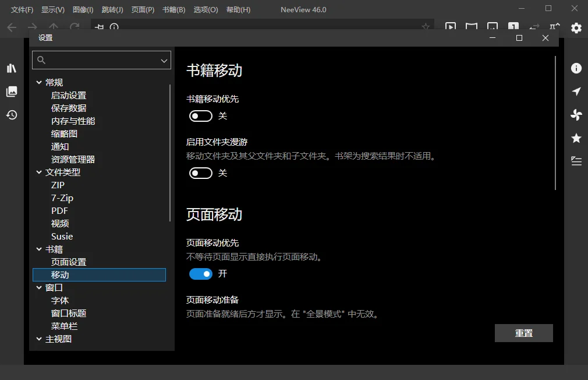Toggle the 启用文件夹漫游 switch
Screen dimensions: 588x380
(x=201, y=173)
